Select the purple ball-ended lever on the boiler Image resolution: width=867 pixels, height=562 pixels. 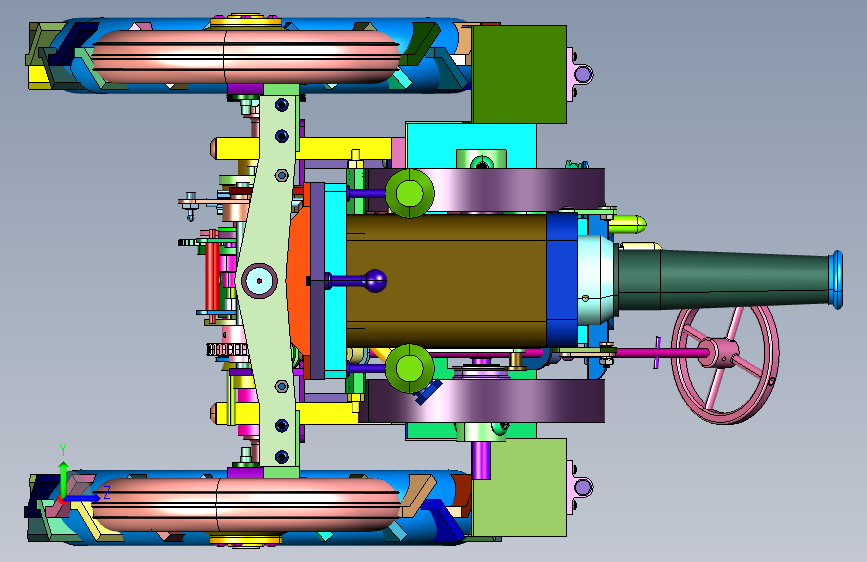click(x=354, y=281)
